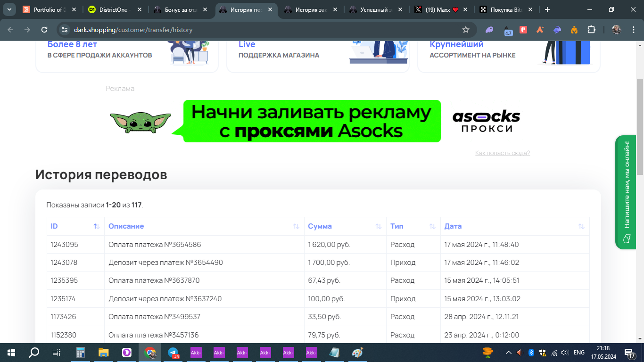Open Task View on the taskbar

click(57, 353)
